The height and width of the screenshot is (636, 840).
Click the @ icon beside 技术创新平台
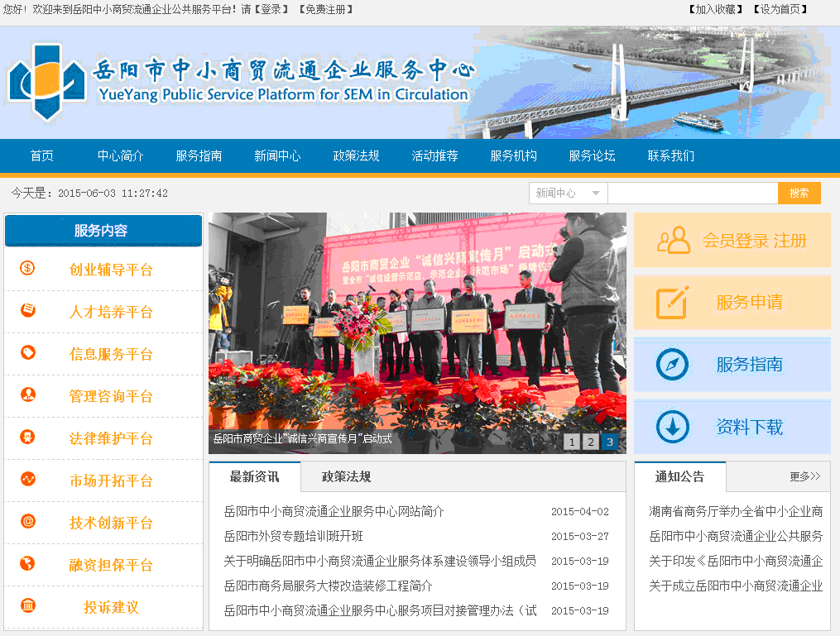(28, 521)
